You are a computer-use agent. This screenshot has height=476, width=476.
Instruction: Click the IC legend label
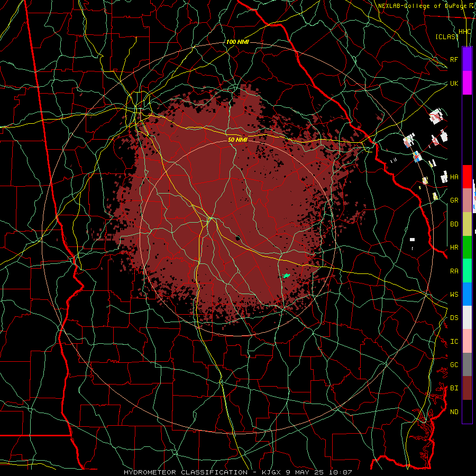tap(454, 342)
